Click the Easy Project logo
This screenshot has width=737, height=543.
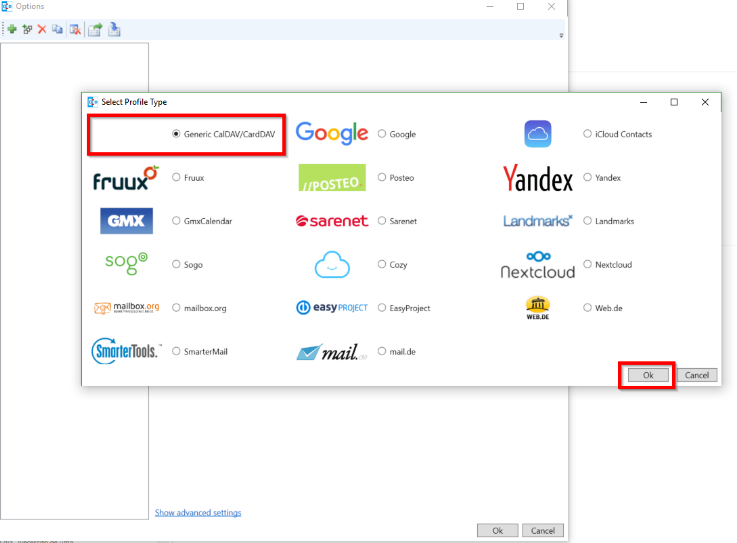click(x=332, y=307)
